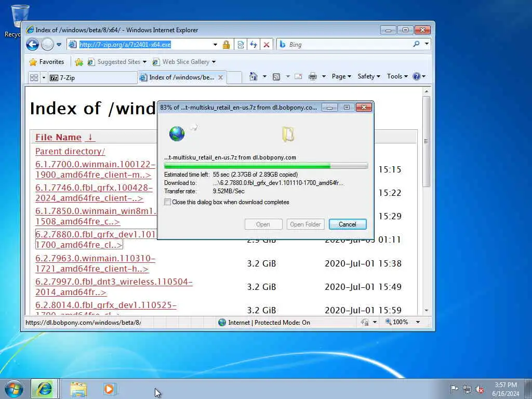Image resolution: width=532 pixels, height=399 pixels.
Task: Click the Read Mail icon
Action: (x=298, y=76)
